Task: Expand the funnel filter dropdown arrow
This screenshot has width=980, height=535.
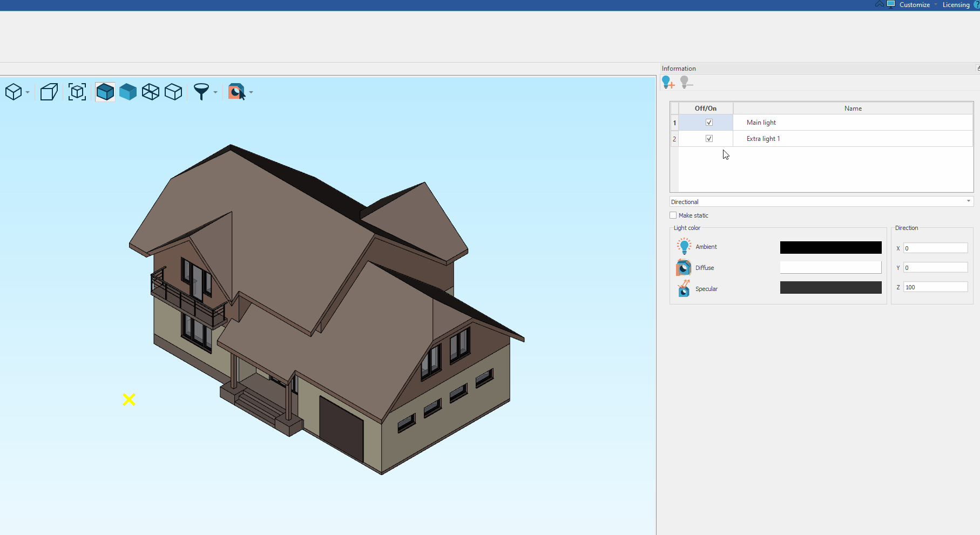Action: point(215,92)
